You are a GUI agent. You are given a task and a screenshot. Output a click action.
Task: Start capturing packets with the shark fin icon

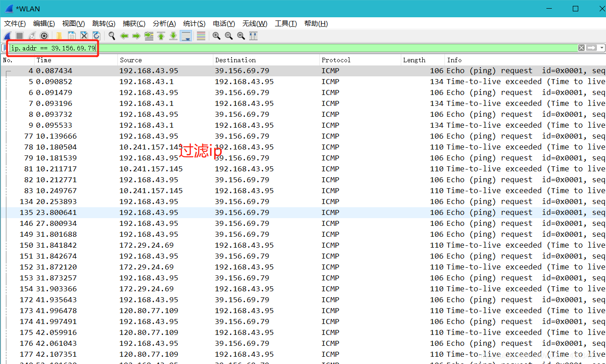tap(8, 36)
